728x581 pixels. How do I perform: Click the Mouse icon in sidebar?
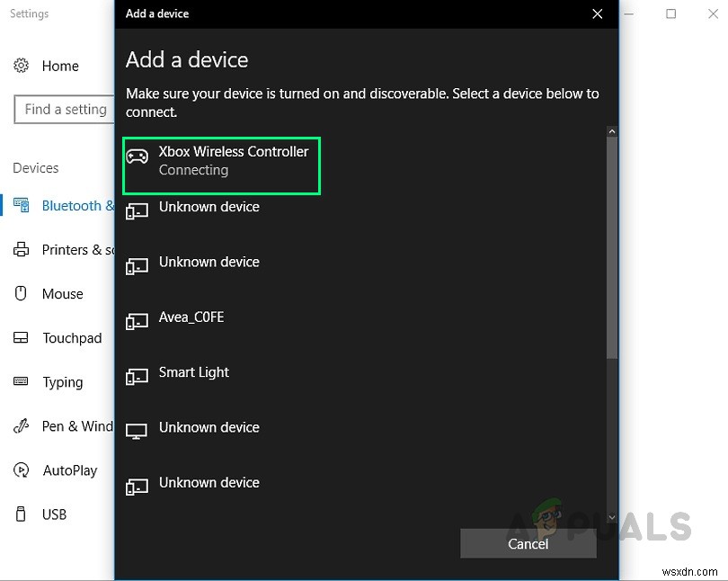pyautogui.click(x=22, y=294)
